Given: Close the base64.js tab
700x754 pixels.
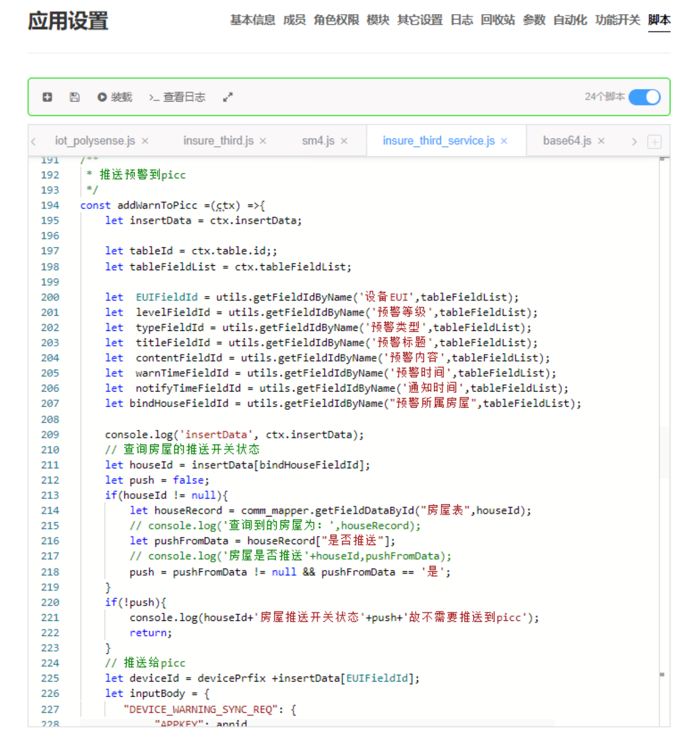Looking at the screenshot, I should click(x=601, y=141).
